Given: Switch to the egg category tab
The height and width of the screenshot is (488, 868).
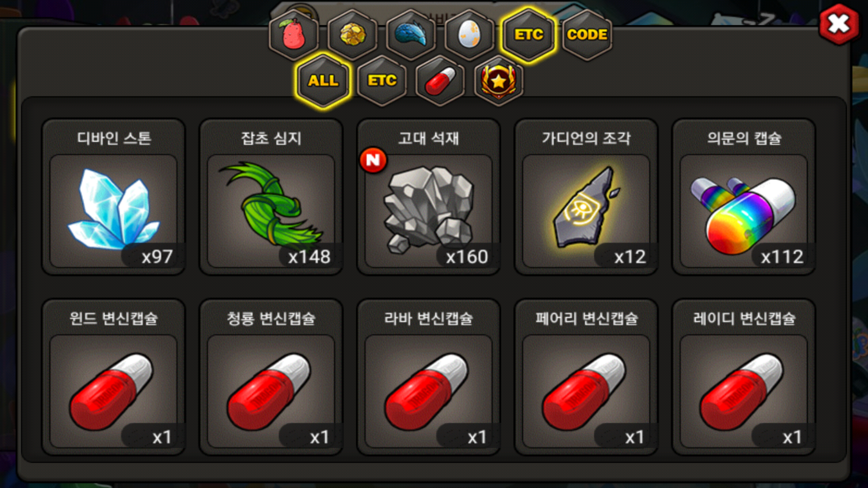Looking at the screenshot, I should click(x=469, y=35).
